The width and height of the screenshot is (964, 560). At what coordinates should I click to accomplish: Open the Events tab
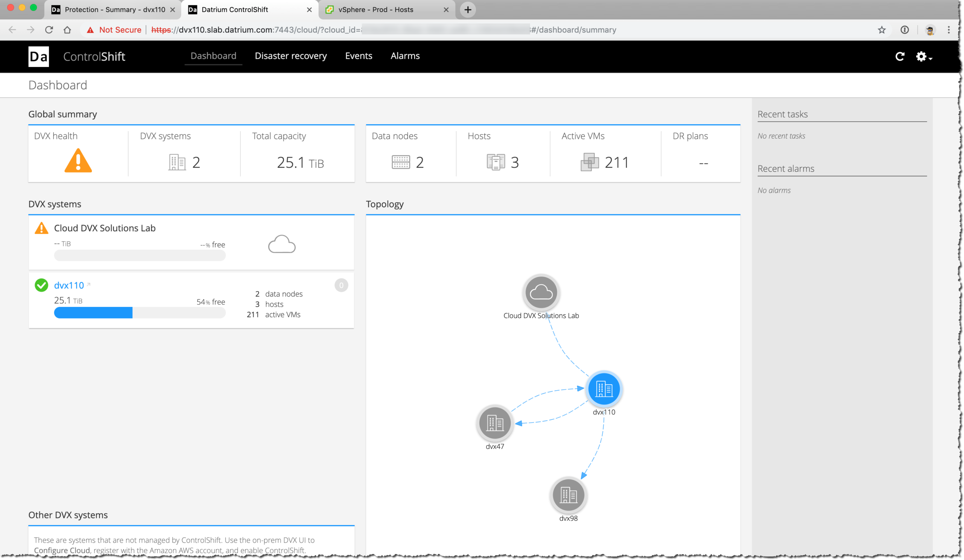358,56
